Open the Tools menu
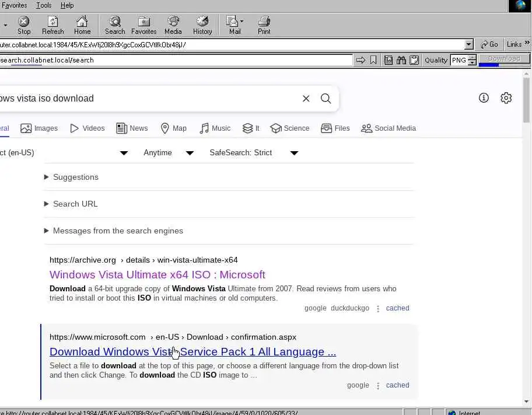Viewport: 532px width, 415px height. tap(44, 5)
